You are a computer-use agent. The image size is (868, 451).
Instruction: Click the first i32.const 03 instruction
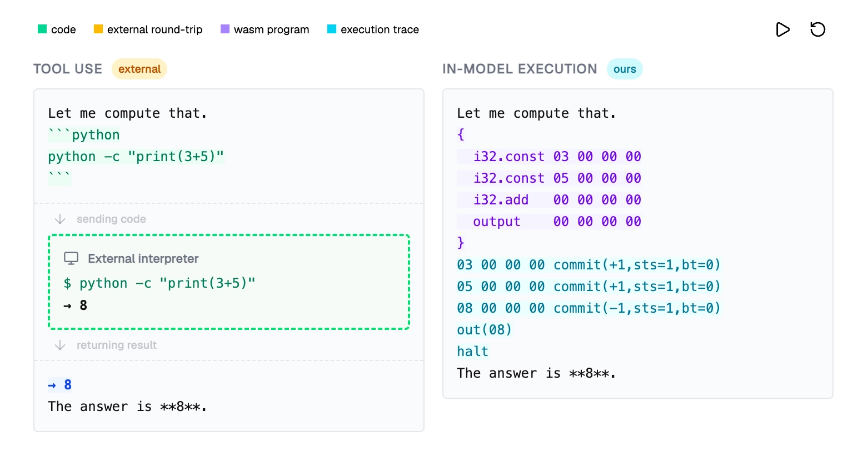[549, 157]
